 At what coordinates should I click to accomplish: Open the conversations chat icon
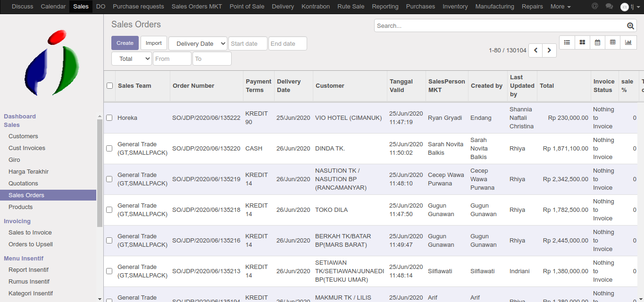tap(609, 7)
